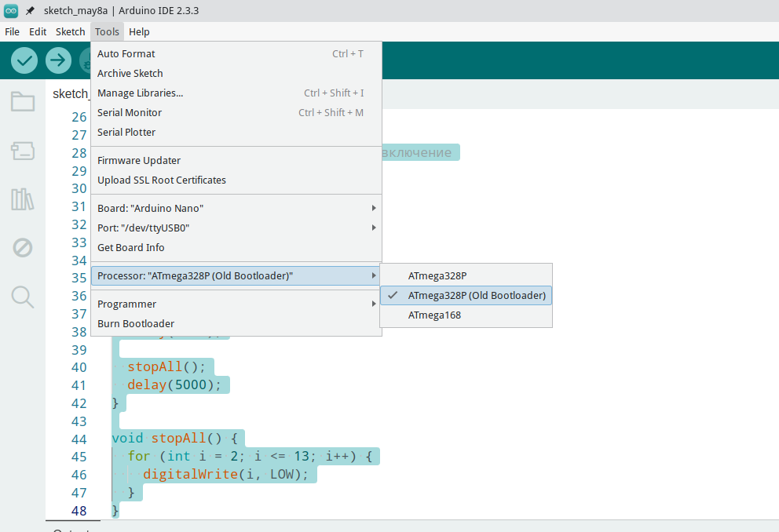The width and height of the screenshot is (779, 532).
Task: Select the ATmega328P processor option
Action: pyautogui.click(x=466, y=276)
